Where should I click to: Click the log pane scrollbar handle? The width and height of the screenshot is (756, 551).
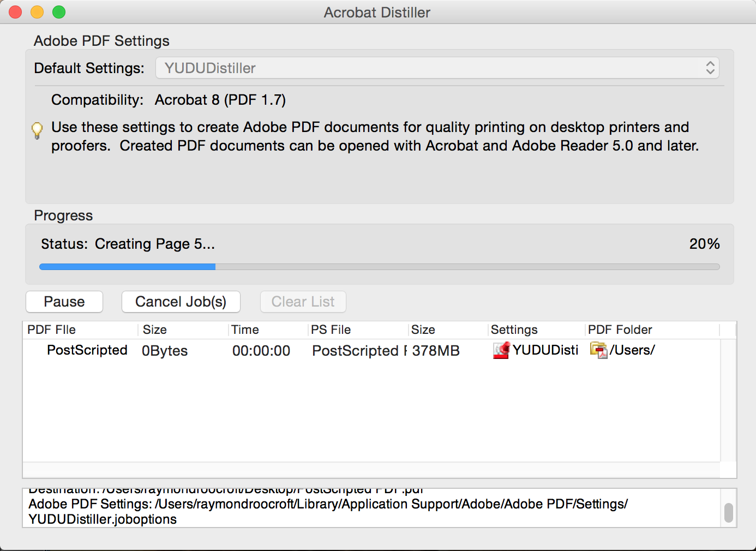(x=728, y=513)
